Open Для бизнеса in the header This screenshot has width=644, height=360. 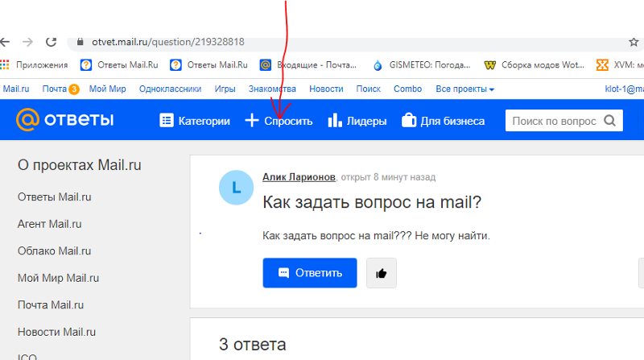pyautogui.click(x=444, y=121)
